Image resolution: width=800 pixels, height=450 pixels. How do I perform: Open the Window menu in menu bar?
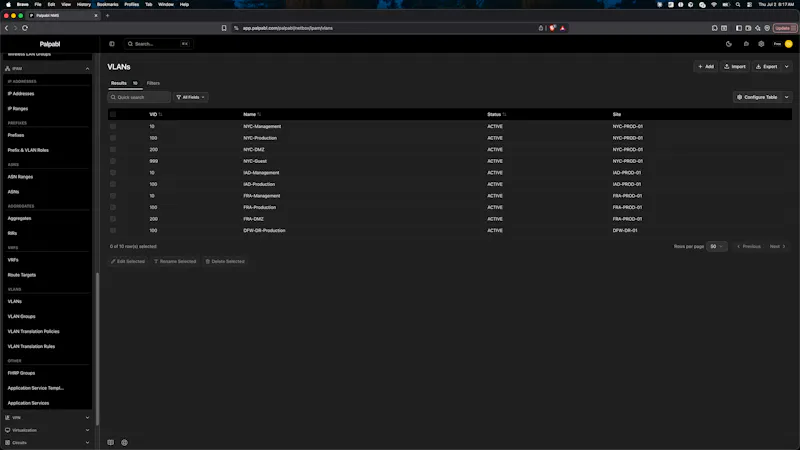click(x=166, y=5)
